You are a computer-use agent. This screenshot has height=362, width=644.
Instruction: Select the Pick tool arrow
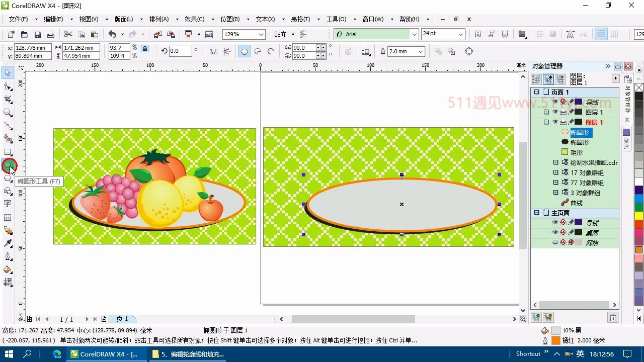(x=8, y=73)
